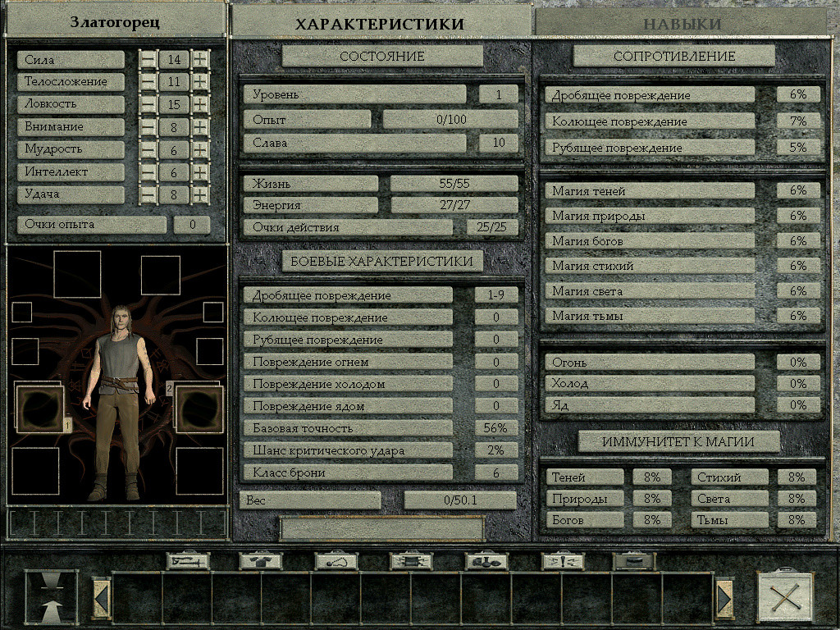
Task: Click the right hand weapon slot numbered 2
Action: coord(199,409)
